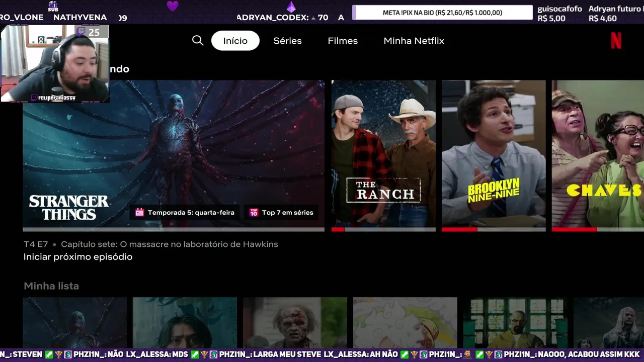The width and height of the screenshot is (644, 362).
Task: Click the Temporada 5: quarta-feira badge
Action: (185, 213)
